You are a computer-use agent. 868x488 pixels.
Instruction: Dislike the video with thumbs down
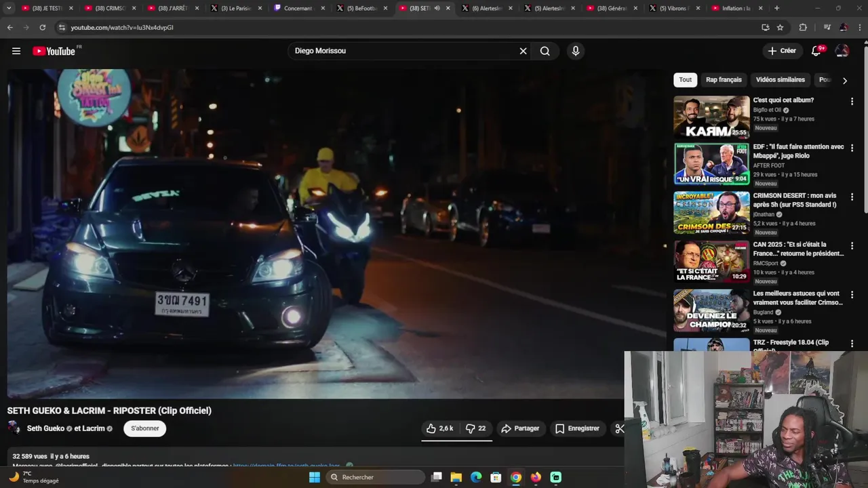coord(476,428)
